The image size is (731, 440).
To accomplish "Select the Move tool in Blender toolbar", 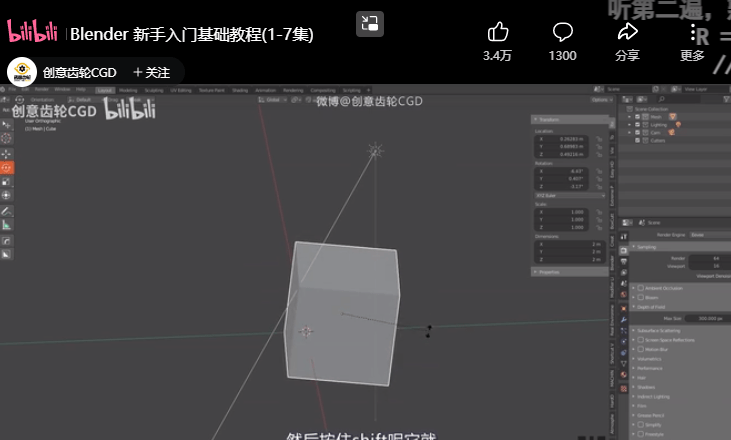I will [7, 154].
